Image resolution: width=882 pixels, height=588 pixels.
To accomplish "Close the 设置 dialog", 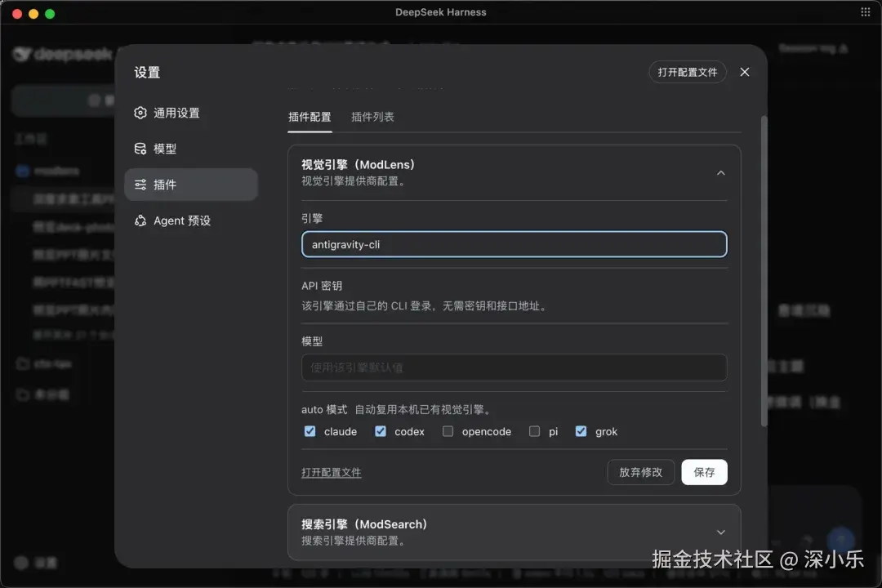I will click(x=745, y=72).
